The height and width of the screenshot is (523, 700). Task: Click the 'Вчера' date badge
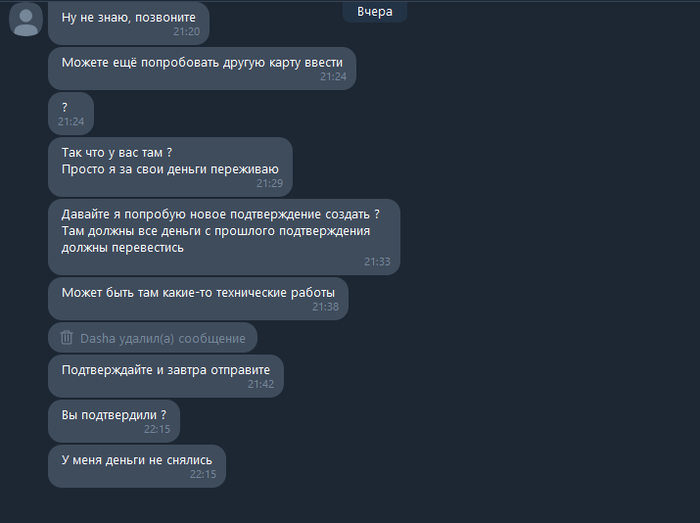coord(375,12)
